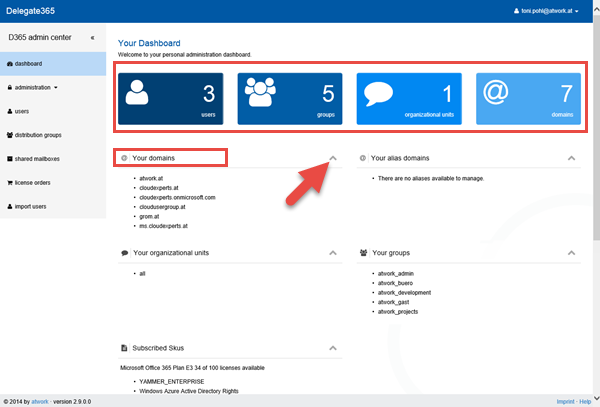Select cloudexperts.at domain entry
This screenshot has width=600, height=407.
159,188
